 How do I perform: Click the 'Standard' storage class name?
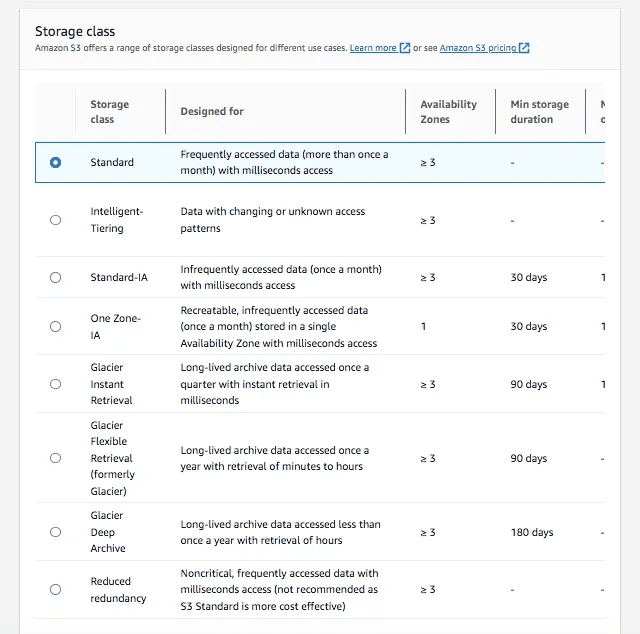[112, 162]
